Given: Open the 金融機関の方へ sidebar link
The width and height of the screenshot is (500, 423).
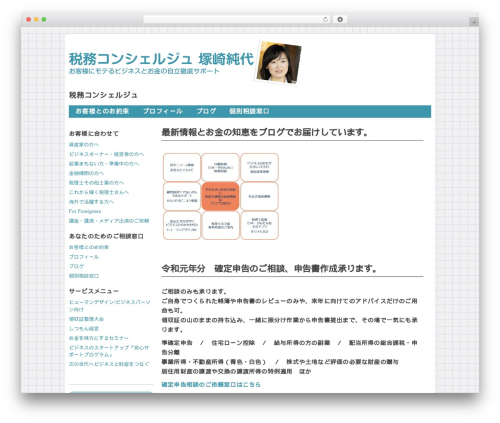Looking at the screenshot, I should (86, 173).
